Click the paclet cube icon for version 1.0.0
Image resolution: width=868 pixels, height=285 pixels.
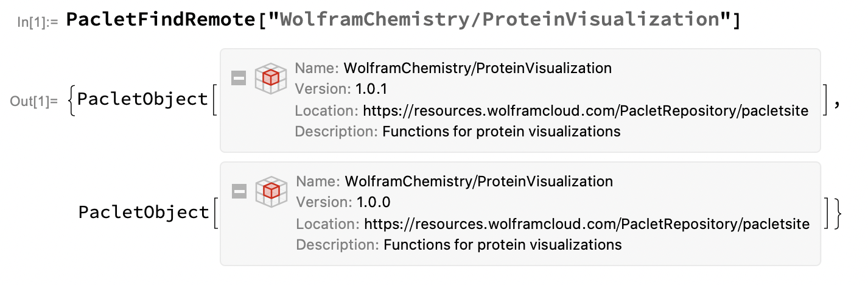coord(271,191)
